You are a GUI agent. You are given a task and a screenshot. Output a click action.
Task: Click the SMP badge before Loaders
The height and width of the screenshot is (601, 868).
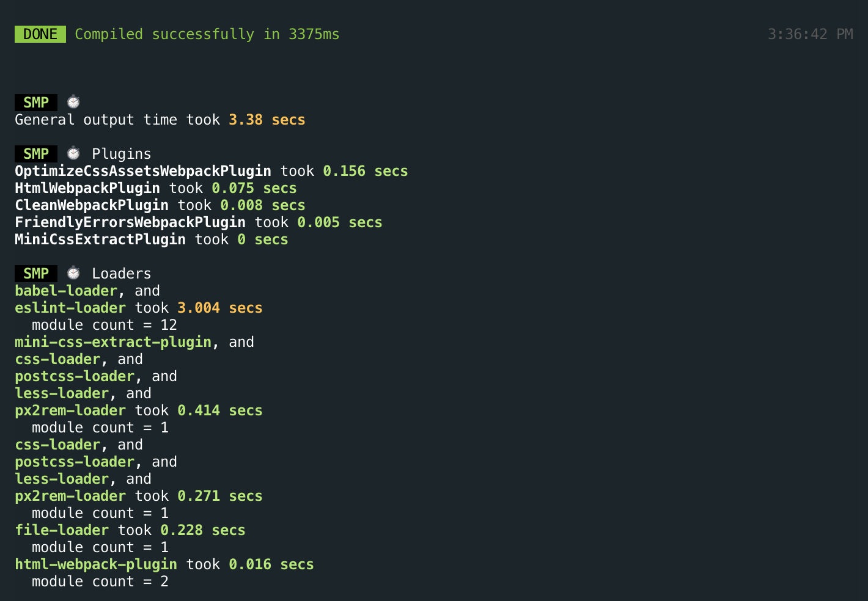pos(36,273)
